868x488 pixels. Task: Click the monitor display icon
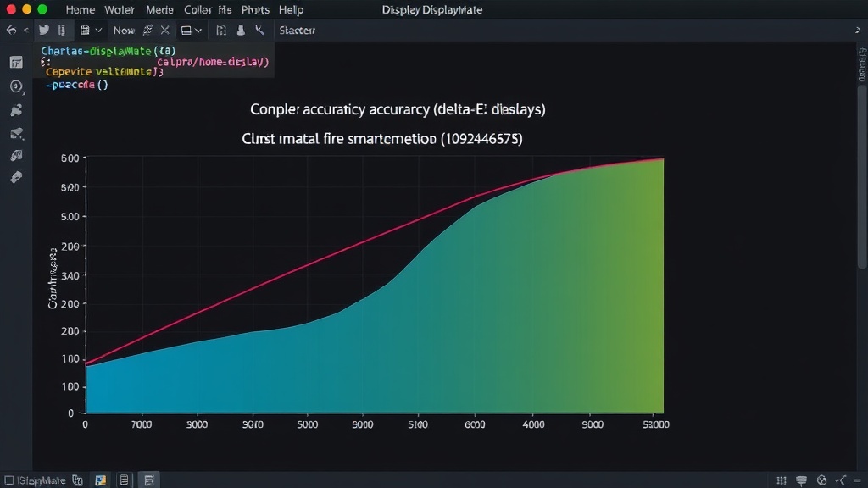pyautogui.click(x=186, y=30)
